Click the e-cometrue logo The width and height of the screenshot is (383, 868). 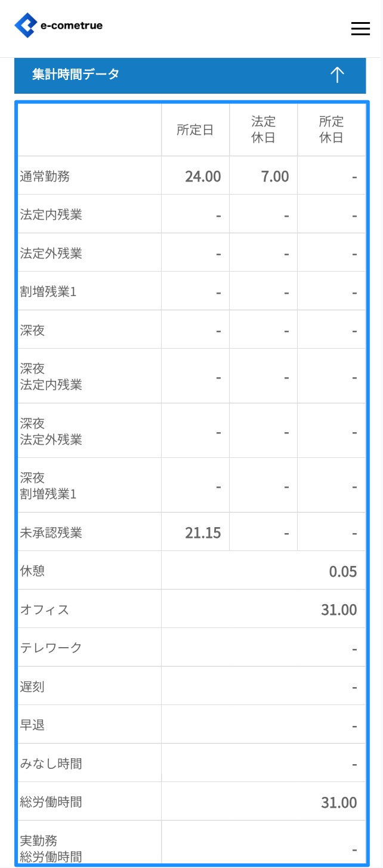pyautogui.click(x=58, y=26)
